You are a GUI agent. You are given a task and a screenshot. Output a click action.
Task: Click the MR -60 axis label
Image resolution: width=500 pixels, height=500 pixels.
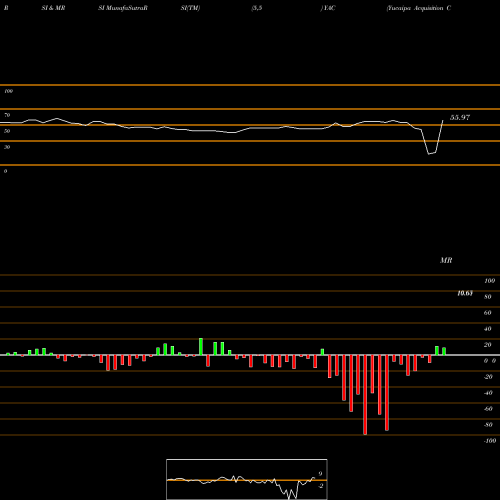[488, 409]
